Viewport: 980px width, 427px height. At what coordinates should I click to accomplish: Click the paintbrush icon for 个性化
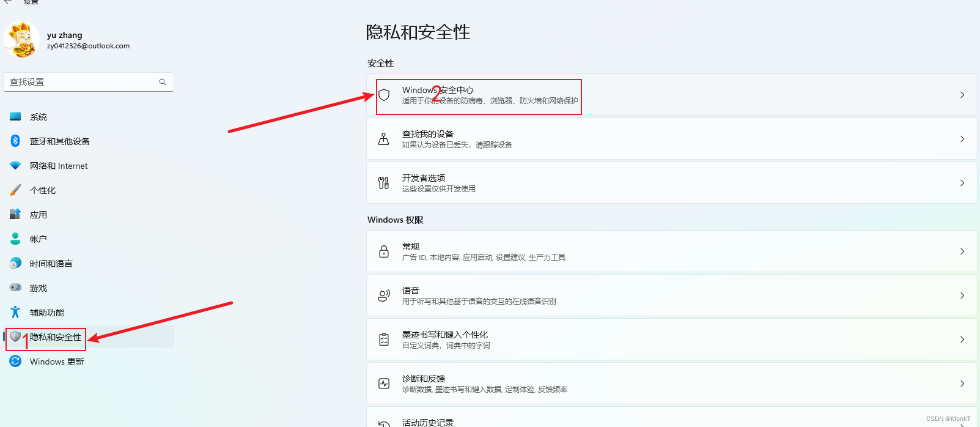coord(15,190)
